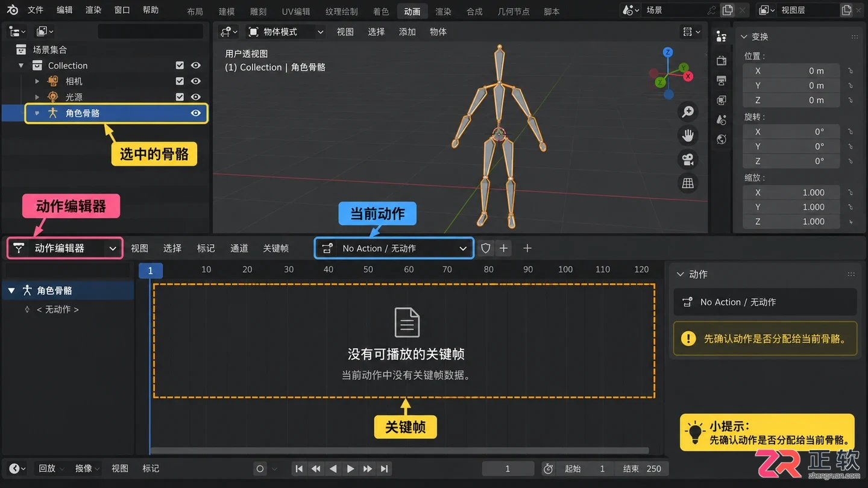The width and height of the screenshot is (868, 488).
Task: Open the render properties tab icon
Action: 722,61
